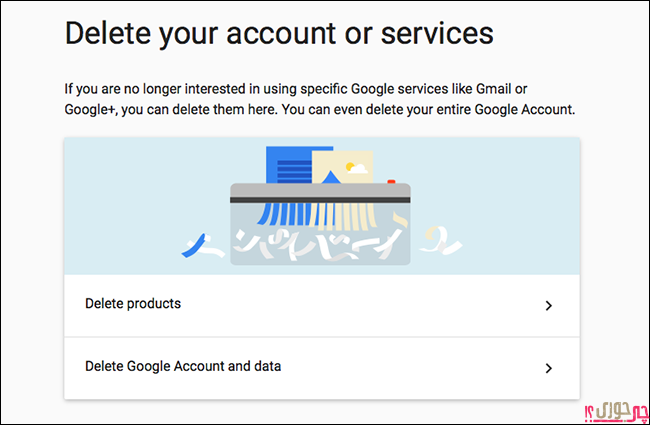Screen dimensions: 650x425
Task: Click the Google+ text in the description
Action: pyautogui.click(x=89, y=110)
